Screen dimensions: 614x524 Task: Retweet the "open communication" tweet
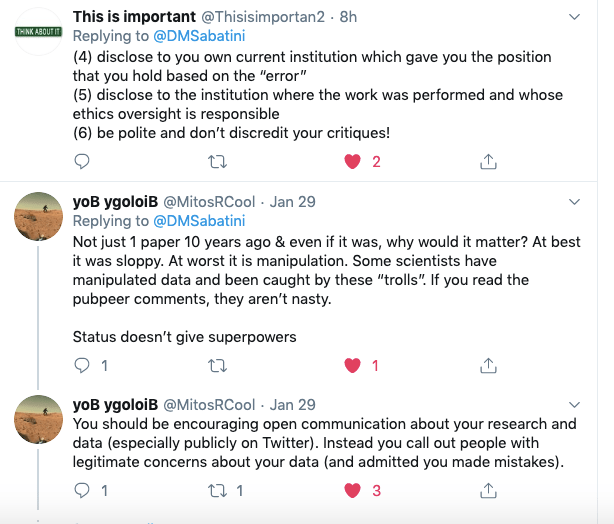[216, 490]
